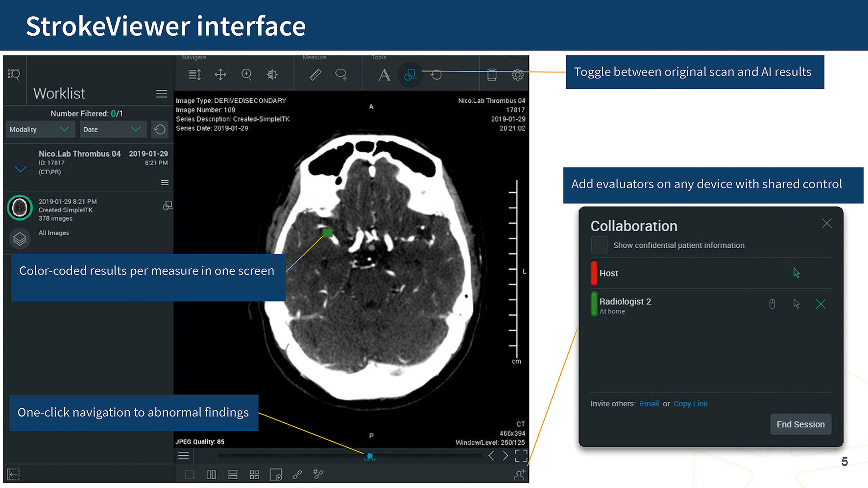Click the blue image slice slider handle
The height and width of the screenshot is (488, 868).
[370, 456]
